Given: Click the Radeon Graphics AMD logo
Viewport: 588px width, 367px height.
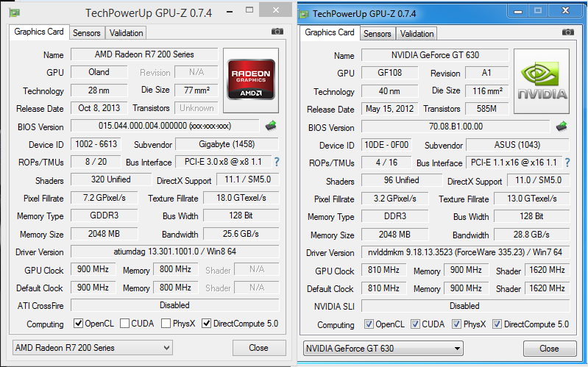Looking at the screenshot, I should [251, 79].
